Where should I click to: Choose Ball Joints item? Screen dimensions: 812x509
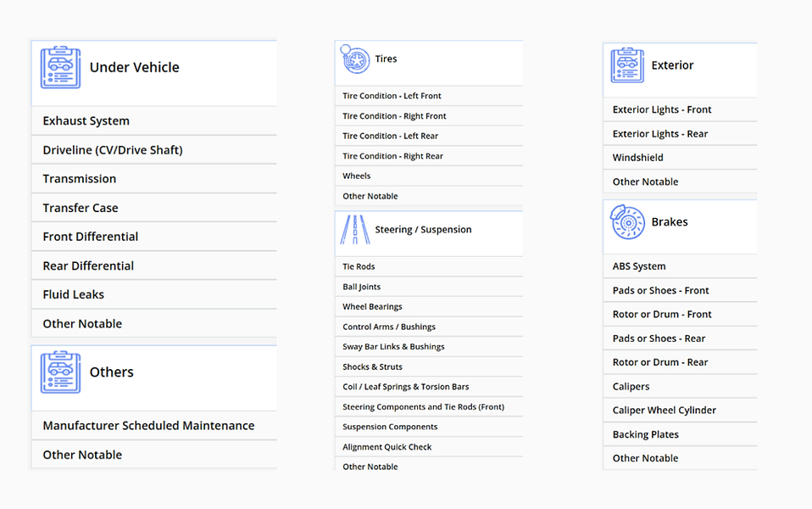coord(429,287)
